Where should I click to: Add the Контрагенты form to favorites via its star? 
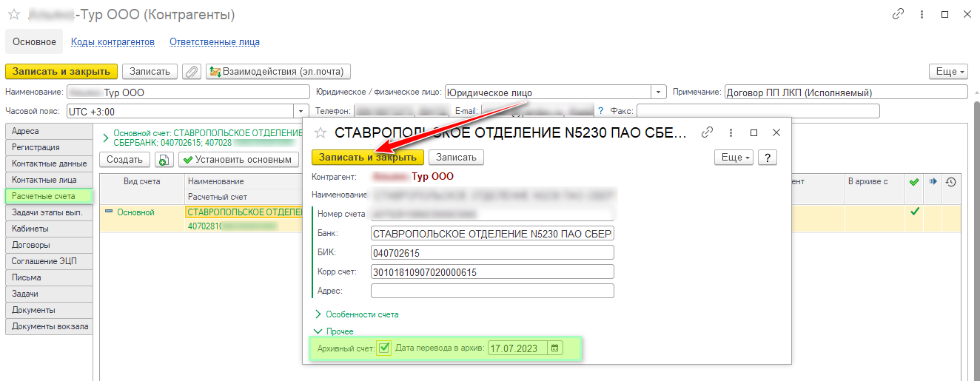point(13,15)
